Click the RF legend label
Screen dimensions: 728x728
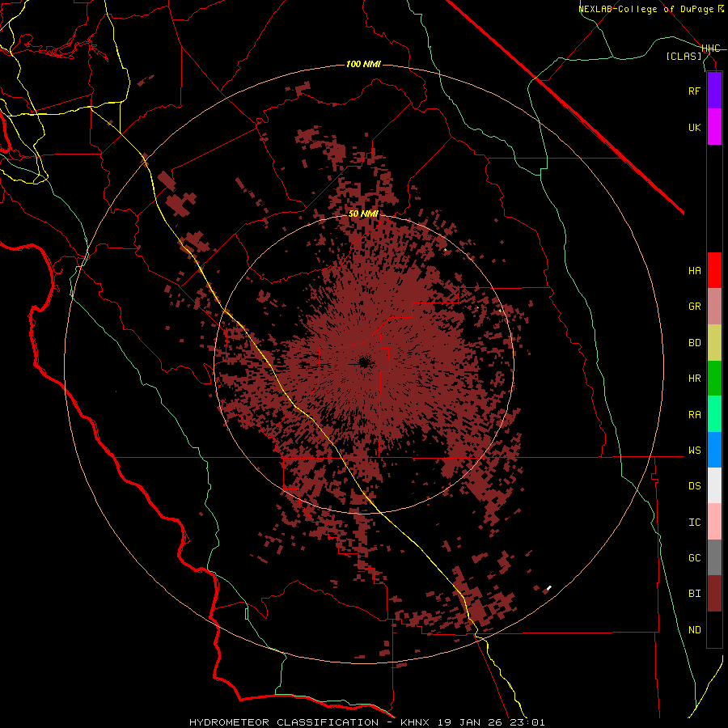click(694, 91)
